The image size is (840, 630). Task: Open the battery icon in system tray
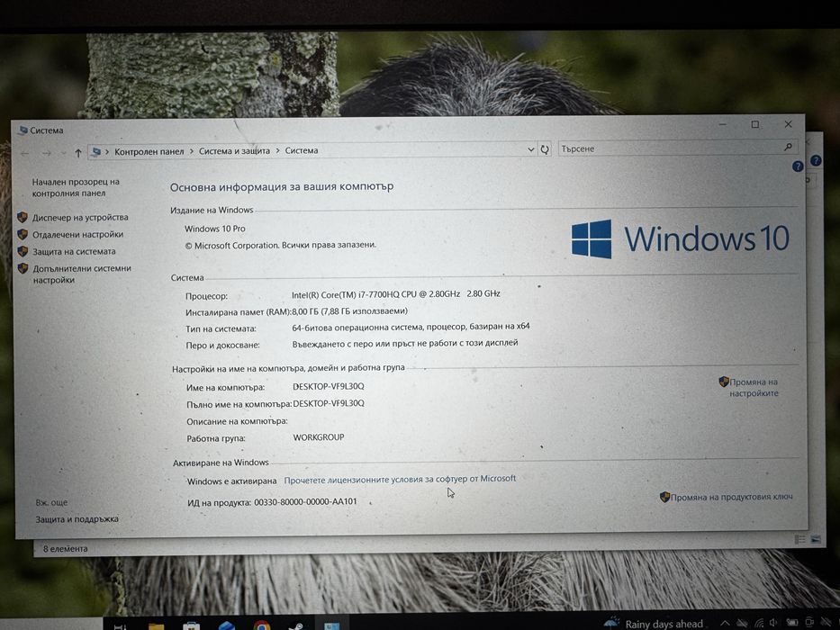[x=791, y=623]
